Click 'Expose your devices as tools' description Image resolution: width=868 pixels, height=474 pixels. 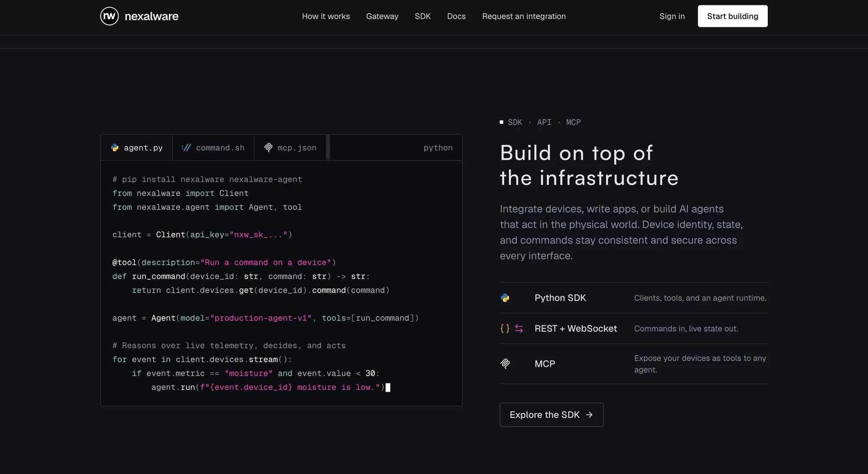point(700,364)
